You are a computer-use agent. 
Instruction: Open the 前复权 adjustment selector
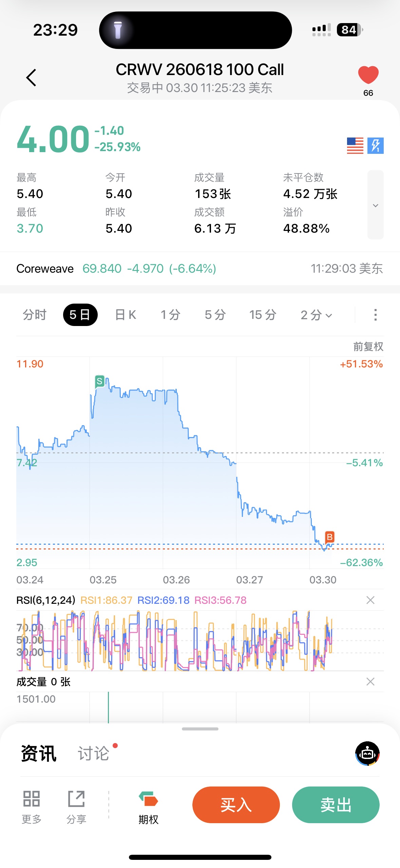(x=368, y=346)
